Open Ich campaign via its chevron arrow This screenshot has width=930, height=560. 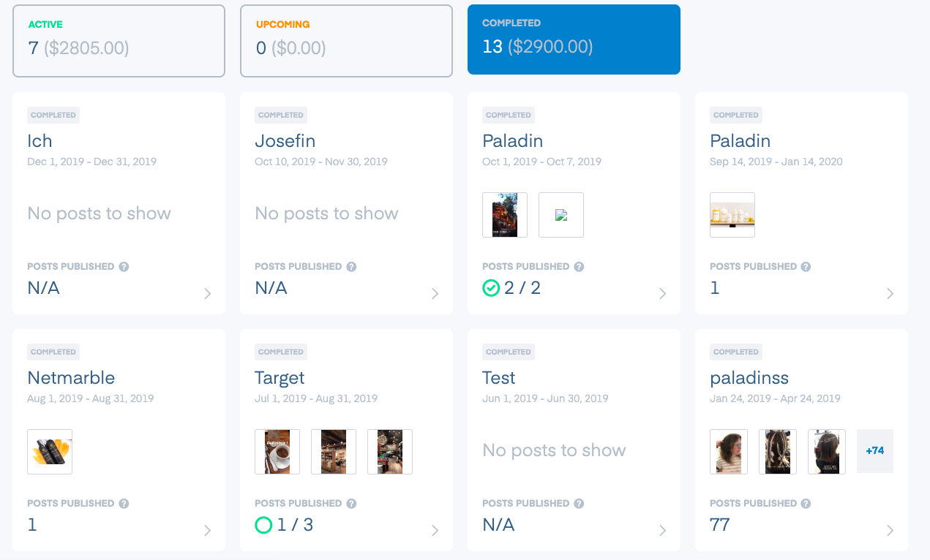(x=208, y=294)
